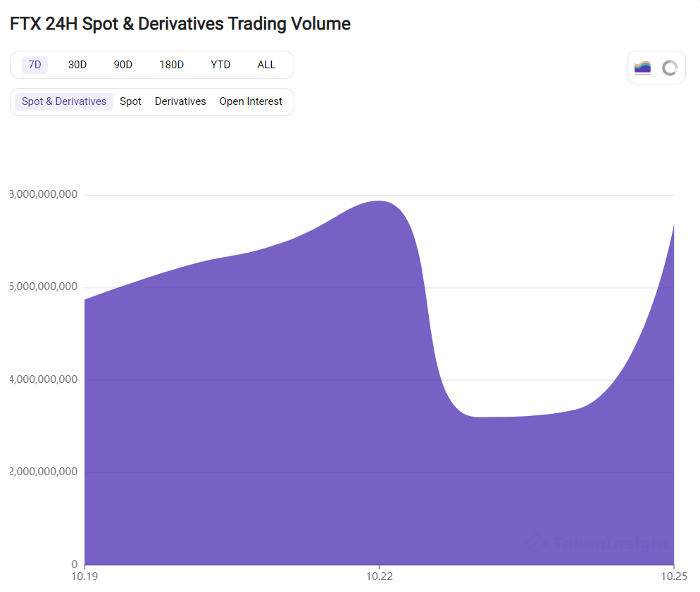This screenshot has width=700, height=592.
Task: Select the ALL time range
Action: coord(266,65)
